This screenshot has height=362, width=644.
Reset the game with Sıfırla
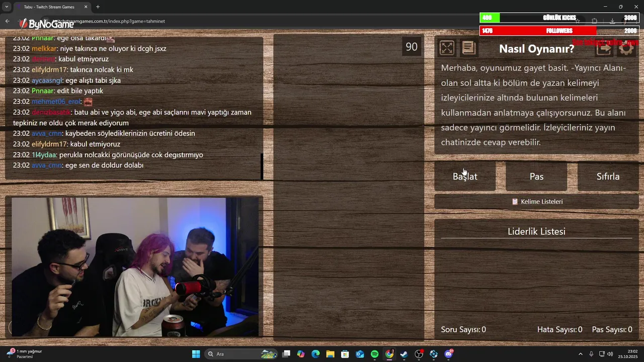608,176
